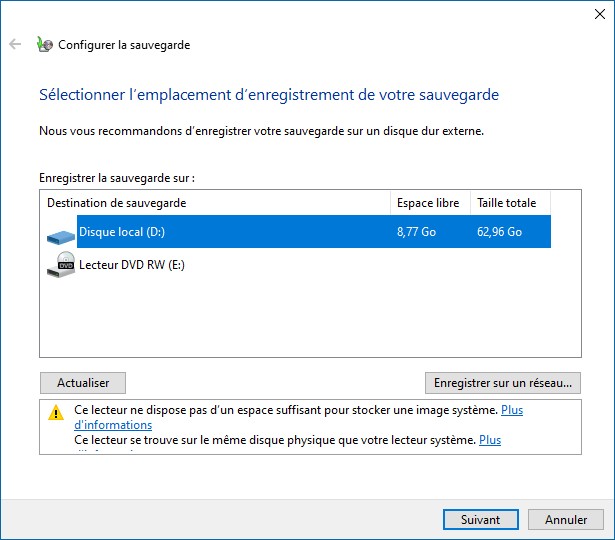Click the Taille totale column header
Viewport: 615px width, 540px height.
pos(507,203)
